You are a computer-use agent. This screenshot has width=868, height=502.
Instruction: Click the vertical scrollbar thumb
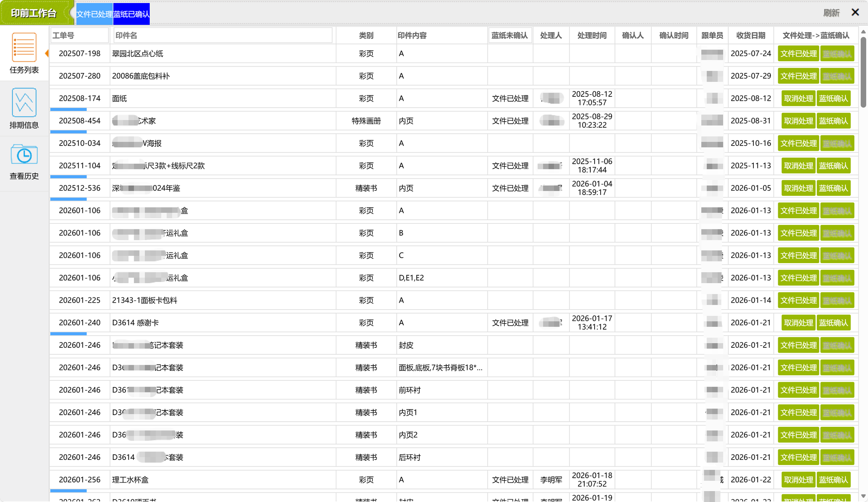(x=863, y=72)
